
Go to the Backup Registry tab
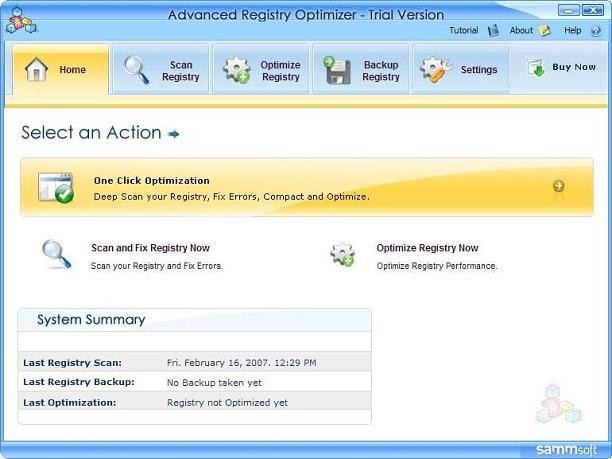(x=361, y=69)
